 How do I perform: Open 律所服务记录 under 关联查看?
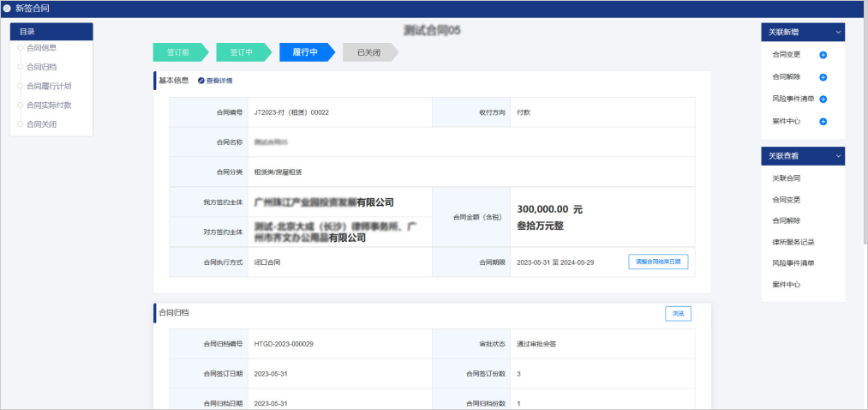tap(793, 242)
